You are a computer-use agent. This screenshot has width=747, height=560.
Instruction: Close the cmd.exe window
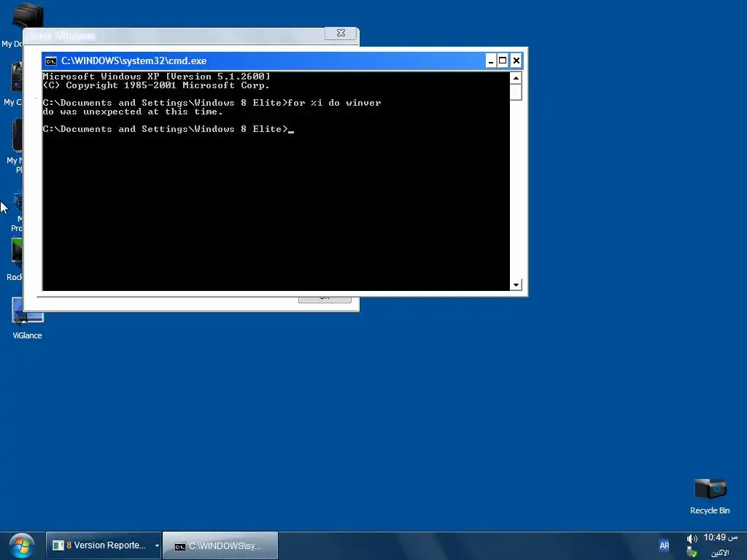516,61
